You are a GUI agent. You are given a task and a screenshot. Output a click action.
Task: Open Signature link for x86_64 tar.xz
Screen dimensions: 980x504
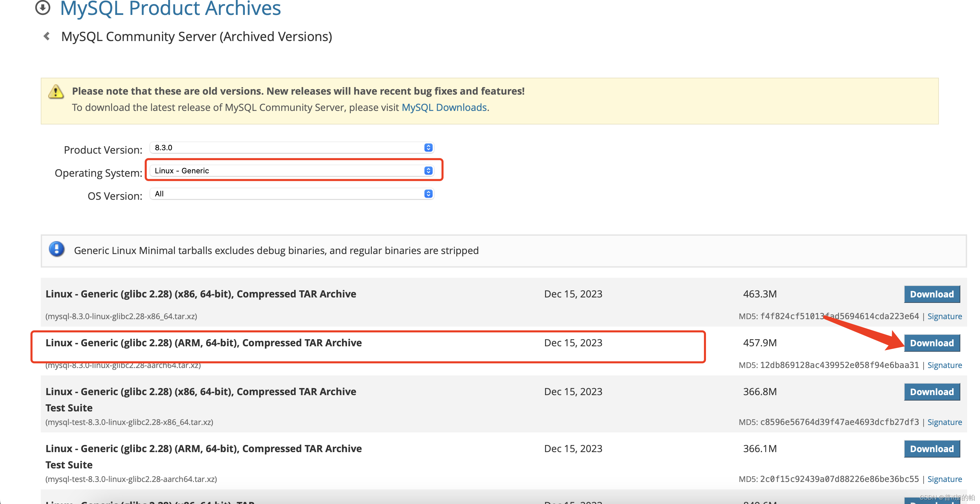click(944, 316)
